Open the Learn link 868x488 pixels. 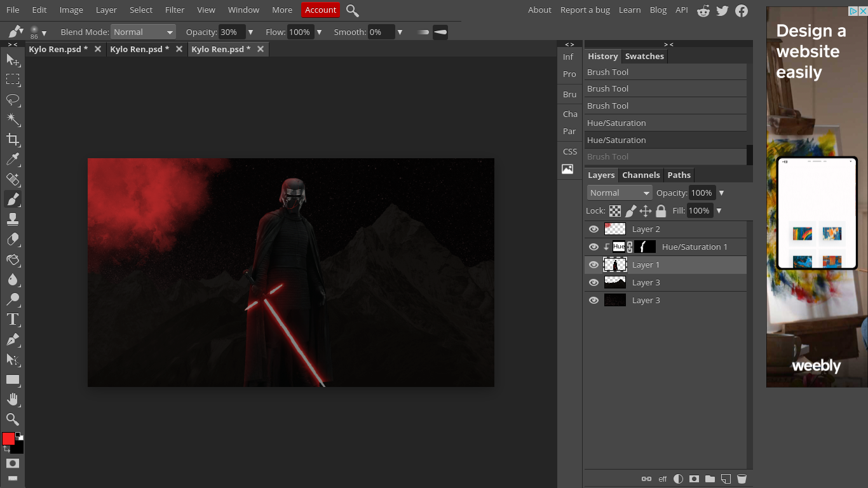[630, 10]
